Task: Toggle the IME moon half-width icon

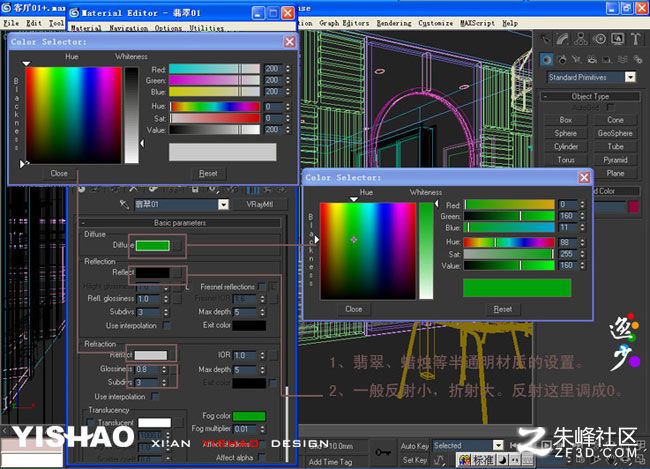Action: coord(502,459)
